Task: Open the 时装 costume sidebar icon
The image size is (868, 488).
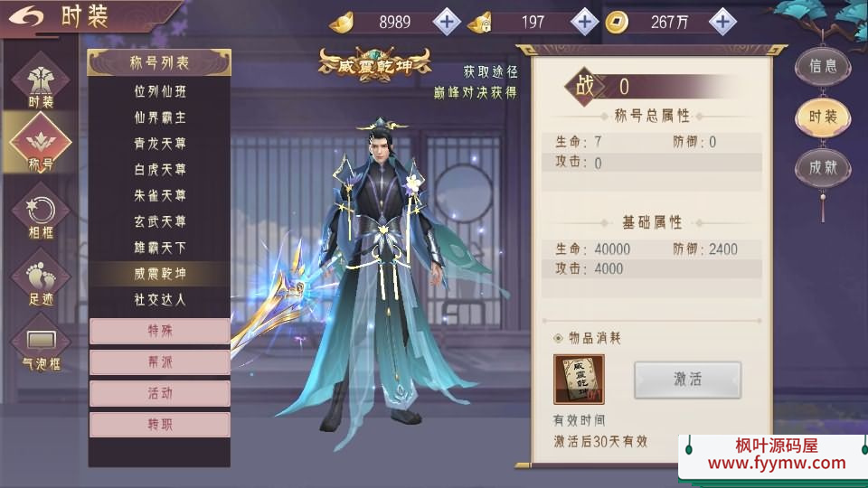Action: pos(41,83)
